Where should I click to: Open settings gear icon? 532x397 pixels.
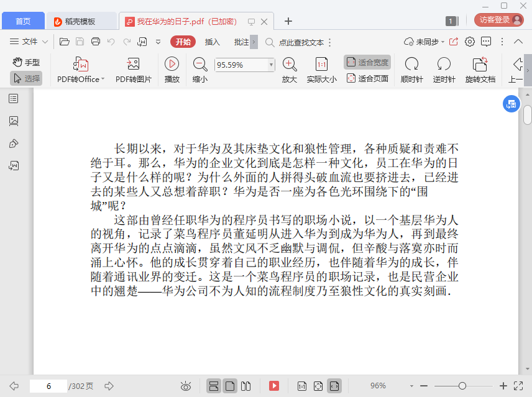click(470, 42)
